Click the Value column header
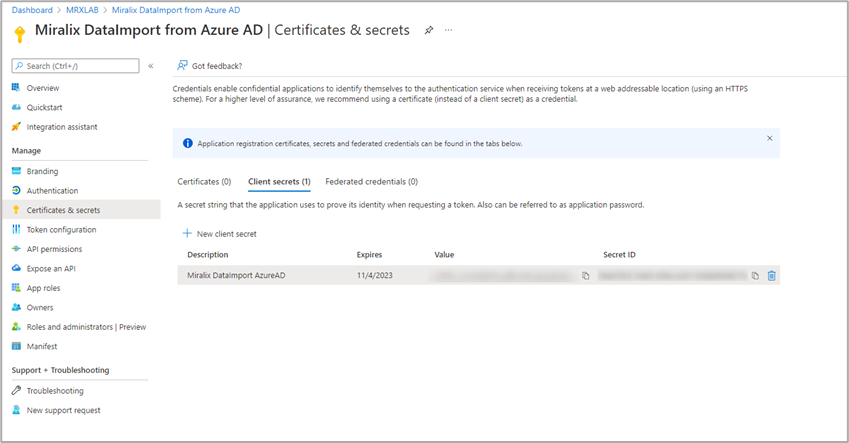 coord(445,255)
